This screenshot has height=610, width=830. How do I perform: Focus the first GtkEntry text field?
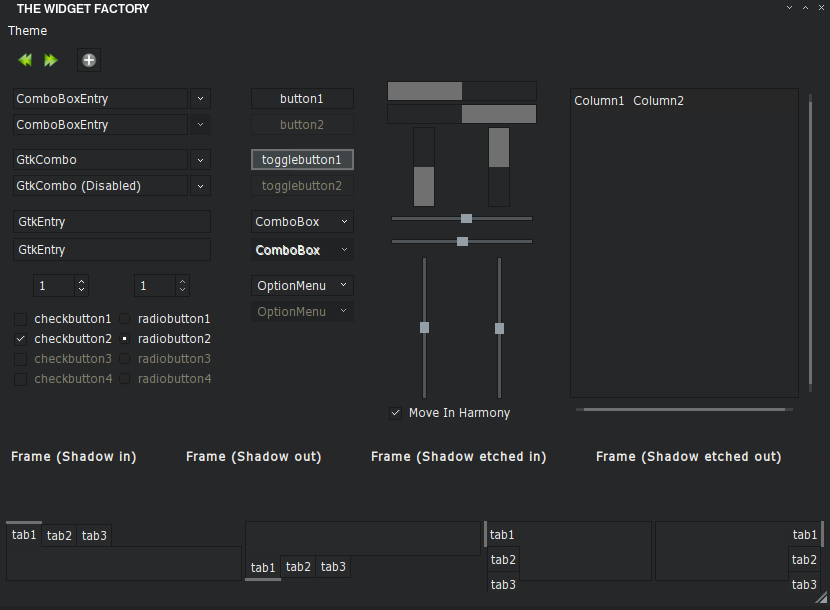(x=112, y=221)
